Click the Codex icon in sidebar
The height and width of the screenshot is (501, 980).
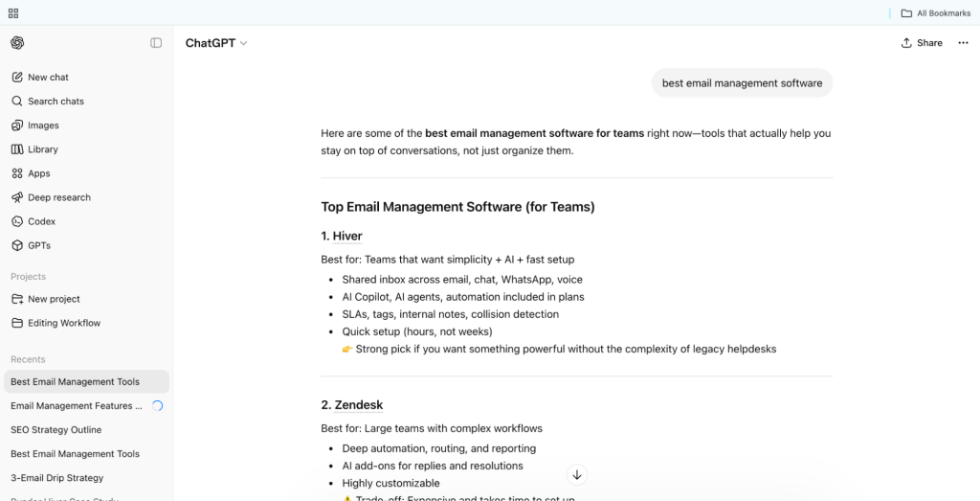pyautogui.click(x=17, y=221)
